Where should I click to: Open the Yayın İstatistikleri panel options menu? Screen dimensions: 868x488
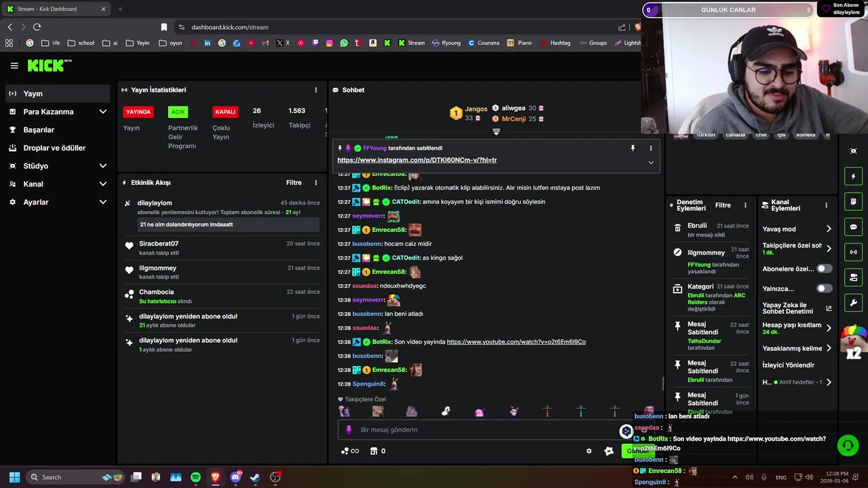pyautogui.click(x=315, y=90)
